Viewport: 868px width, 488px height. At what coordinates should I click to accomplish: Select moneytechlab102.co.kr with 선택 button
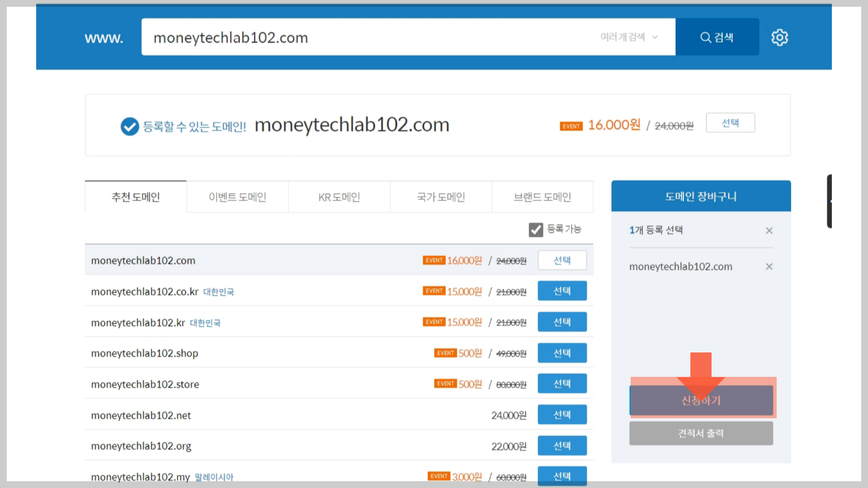(x=562, y=291)
